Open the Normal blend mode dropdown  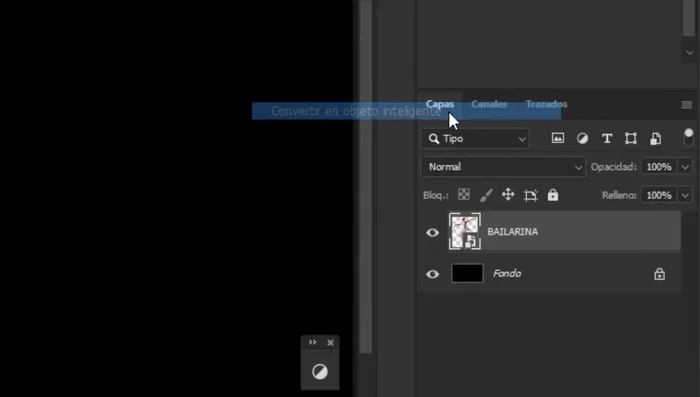[x=503, y=167]
